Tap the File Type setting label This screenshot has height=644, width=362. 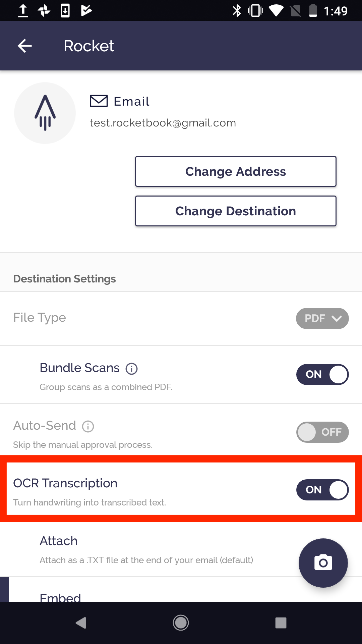tap(40, 318)
